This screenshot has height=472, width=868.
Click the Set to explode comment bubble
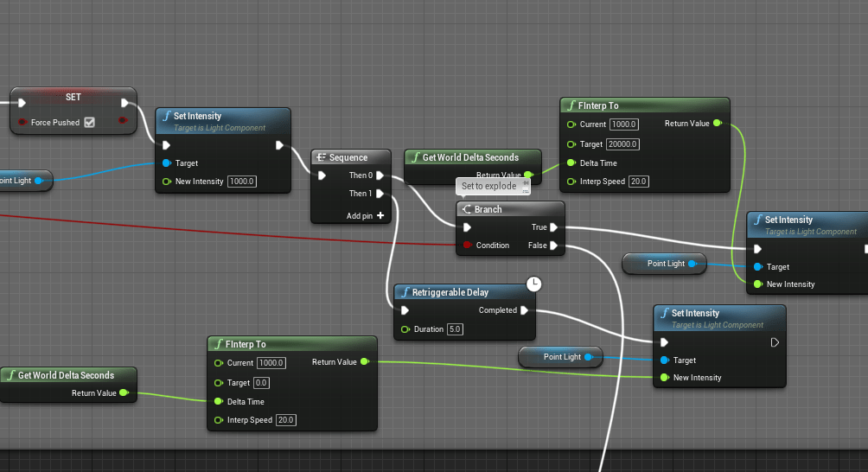click(488, 186)
